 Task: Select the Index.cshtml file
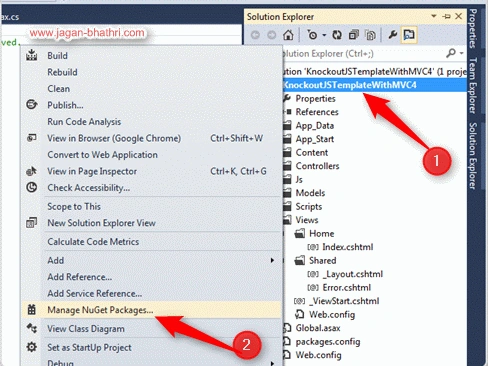348,247
